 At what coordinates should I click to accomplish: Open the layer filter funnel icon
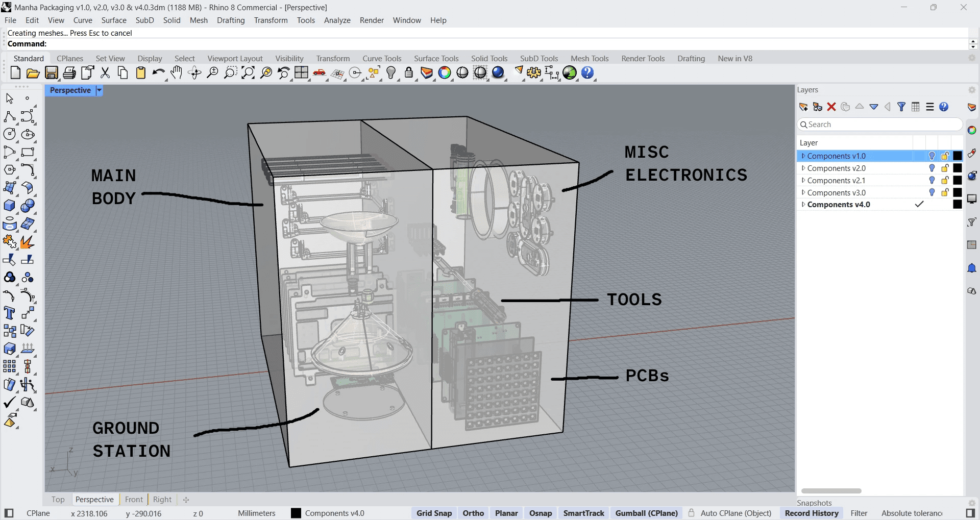tap(901, 107)
